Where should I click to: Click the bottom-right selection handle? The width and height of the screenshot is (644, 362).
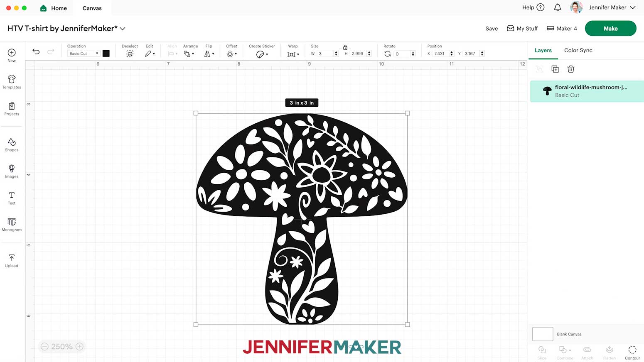(407, 325)
